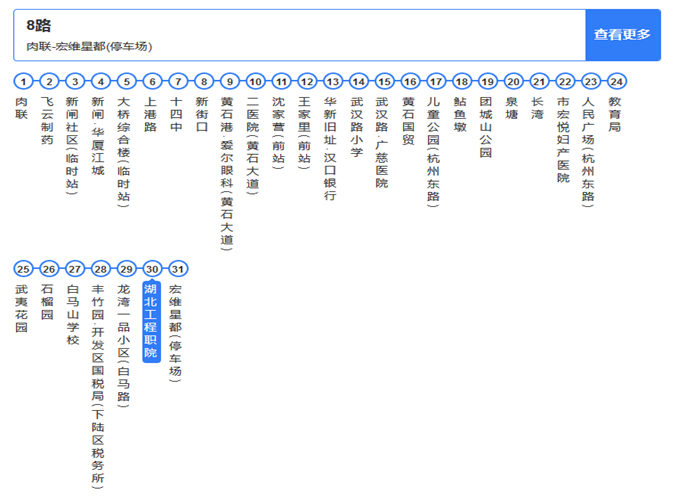Select stop number 27 circle
678x496 pixels.
[x=75, y=269]
